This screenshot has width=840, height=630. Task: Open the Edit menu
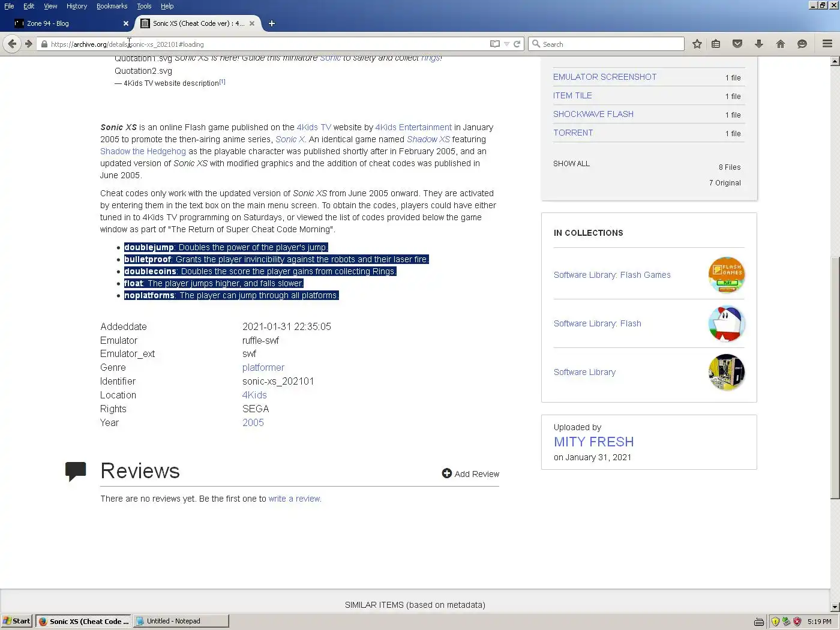coord(29,6)
